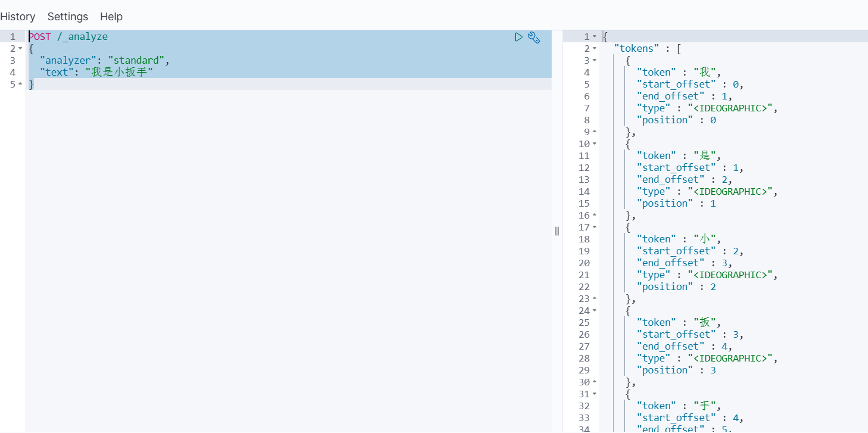Click "end_offset" : 1 in response
This screenshot has width=868, height=433.
[684, 96]
